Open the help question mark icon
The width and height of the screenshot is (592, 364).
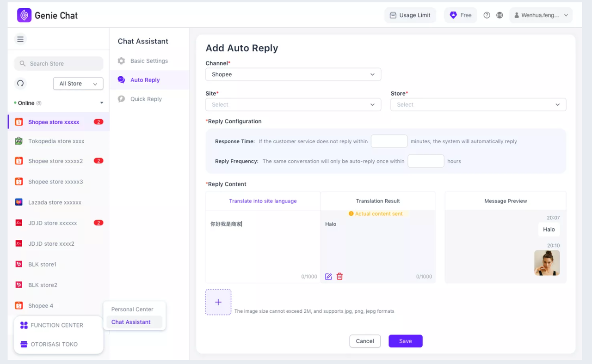click(x=487, y=15)
